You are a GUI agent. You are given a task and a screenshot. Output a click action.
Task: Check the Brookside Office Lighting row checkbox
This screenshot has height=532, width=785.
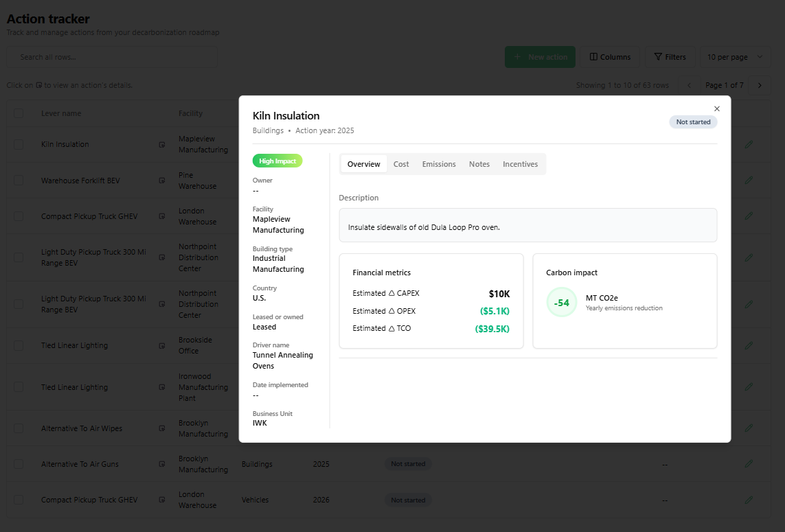pos(19,346)
